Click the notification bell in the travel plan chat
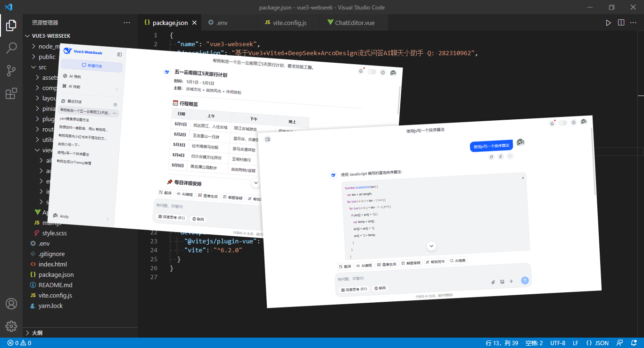This screenshot has width=644, height=348. point(361,71)
